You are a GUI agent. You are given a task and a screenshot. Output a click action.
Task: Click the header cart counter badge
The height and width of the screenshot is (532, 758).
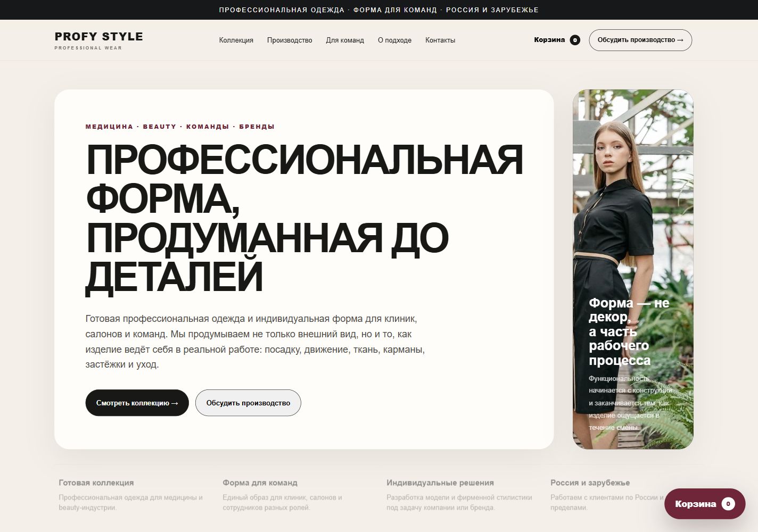(575, 40)
